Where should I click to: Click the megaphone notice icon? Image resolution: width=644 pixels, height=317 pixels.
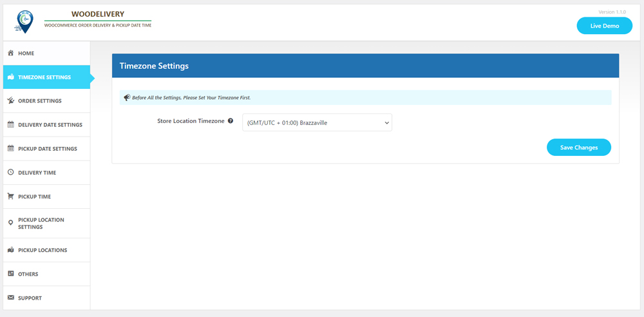(x=126, y=98)
